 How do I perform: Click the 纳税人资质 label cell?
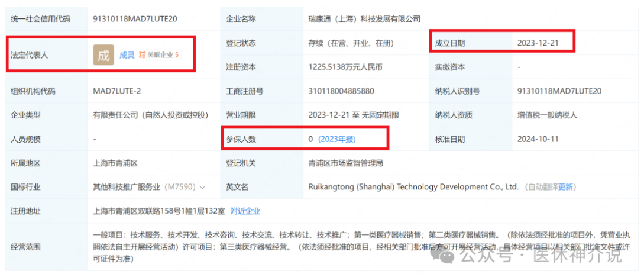pos(471,115)
